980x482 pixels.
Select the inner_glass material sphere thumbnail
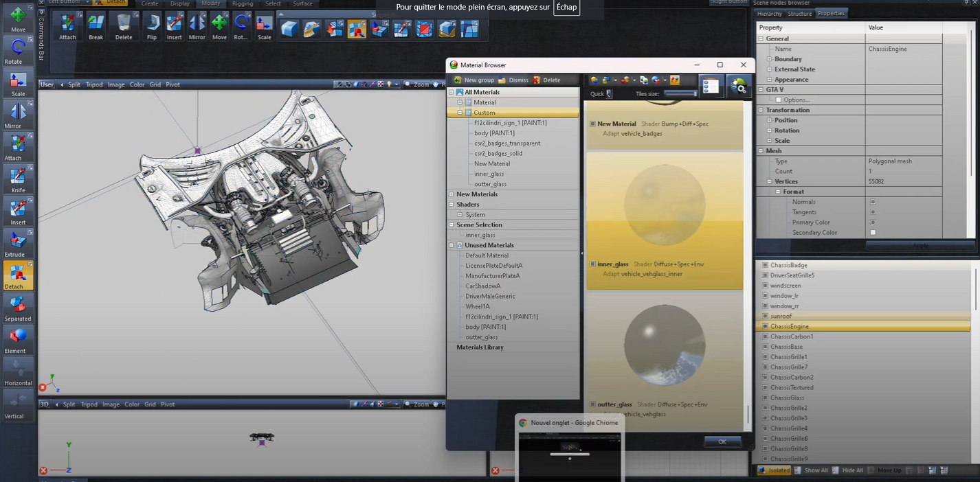click(664, 204)
